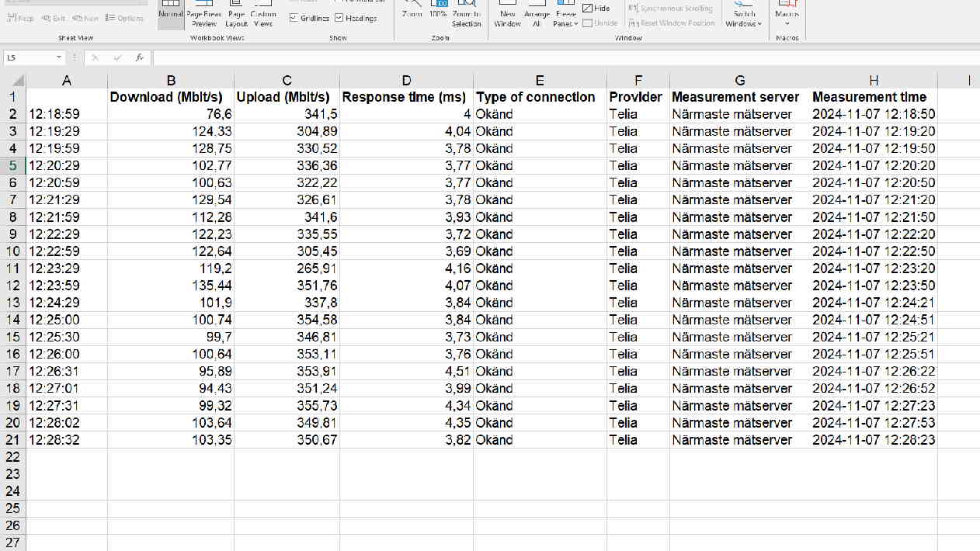Hide the current workbook window
980x551 pixels.
coord(597,8)
